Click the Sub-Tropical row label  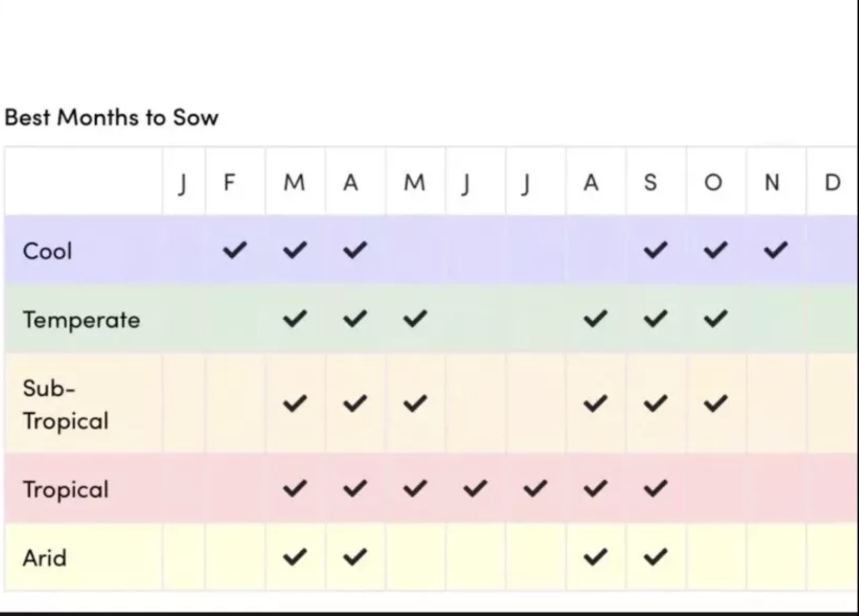click(65, 405)
